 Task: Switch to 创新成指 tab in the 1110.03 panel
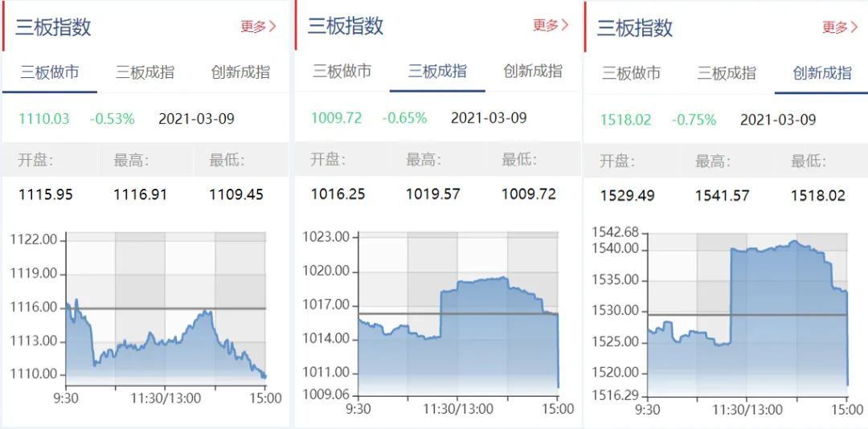click(x=240, y=72)
